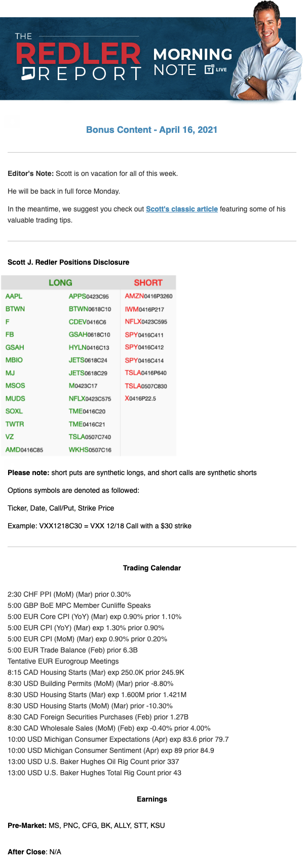The height and width of the screenshot is (868, 304).
Task: Click the Redler Report logo mark beside REPORT
Action: click(x=28, y=74)
